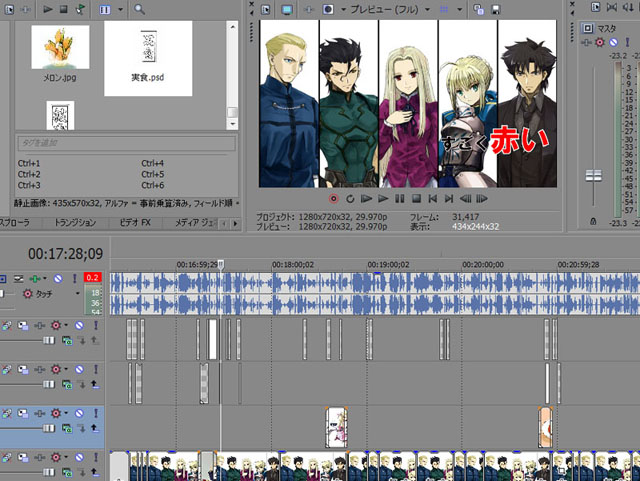
Task: Open track motion on highlighted video track
Action: (23, 414)
